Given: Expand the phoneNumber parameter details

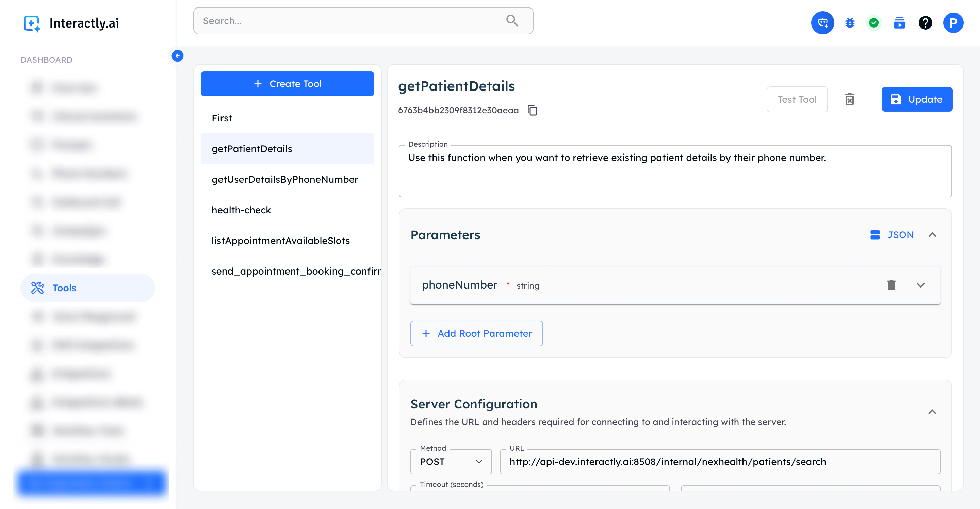Looking at the screenshot, I should [920, 285].
